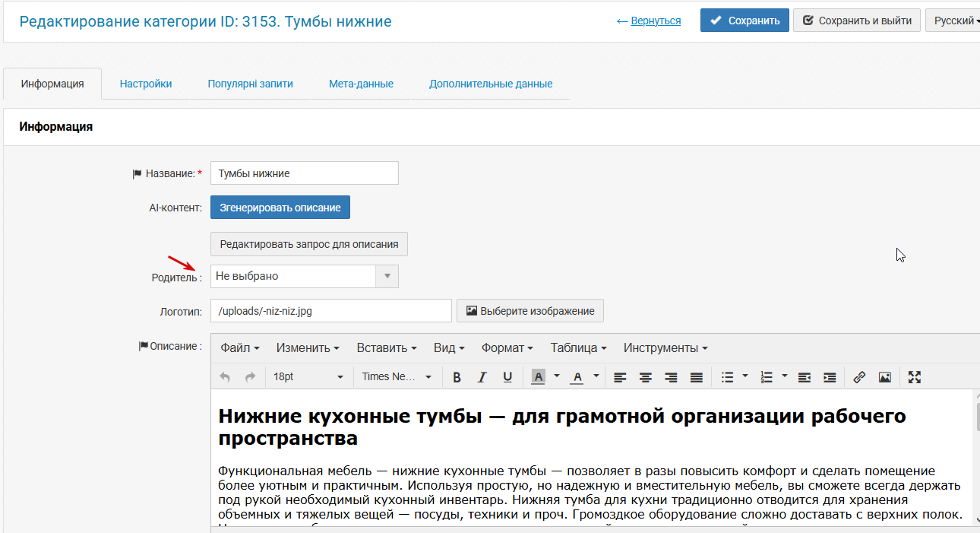The width and height of the screenshot is (980, 533).
Task: Justify the text
Action: point(696,377)
